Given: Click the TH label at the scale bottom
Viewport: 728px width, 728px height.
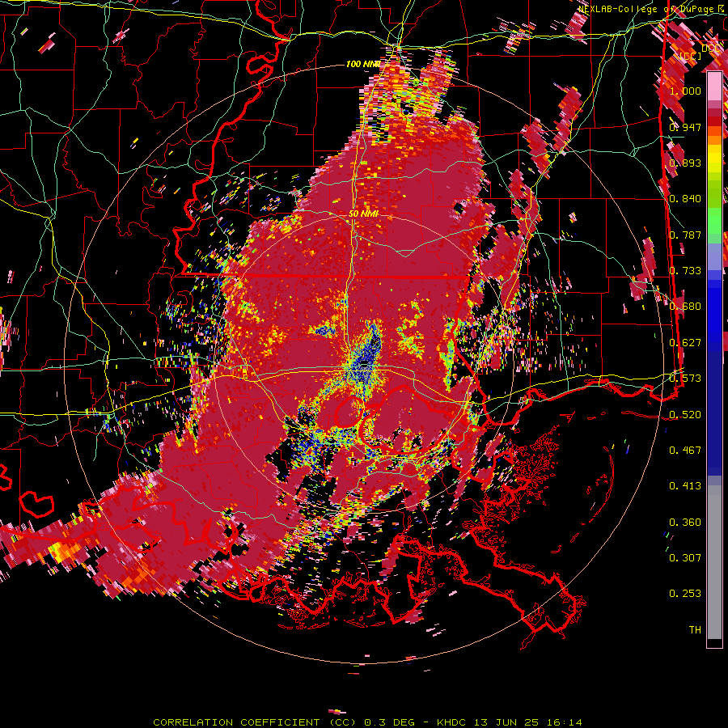Looking at the screenshot, I should point(695,630).
